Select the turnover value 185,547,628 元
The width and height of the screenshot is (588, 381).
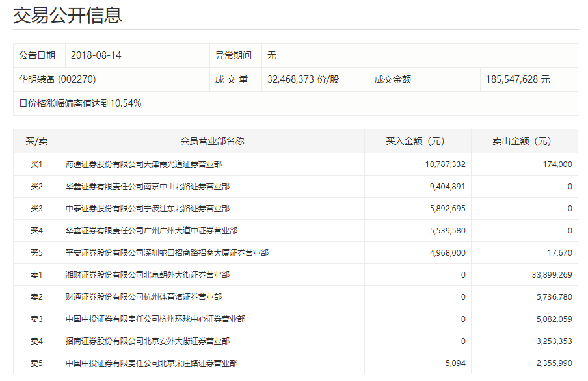point(518,79)
